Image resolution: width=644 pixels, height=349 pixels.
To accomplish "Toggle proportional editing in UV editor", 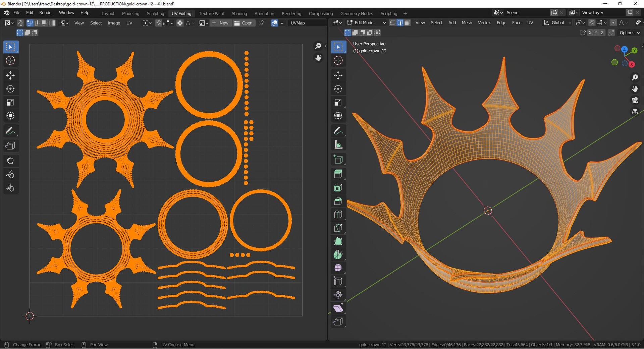I will 180,23.
